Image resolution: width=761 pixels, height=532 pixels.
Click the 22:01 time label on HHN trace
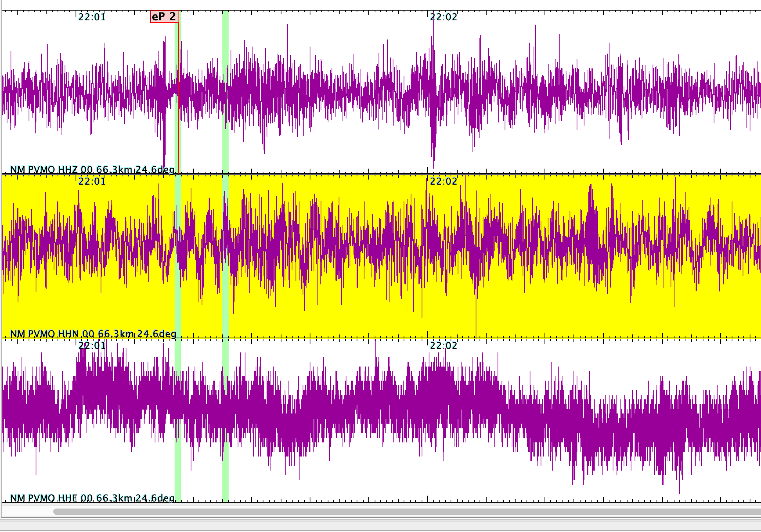92,181
